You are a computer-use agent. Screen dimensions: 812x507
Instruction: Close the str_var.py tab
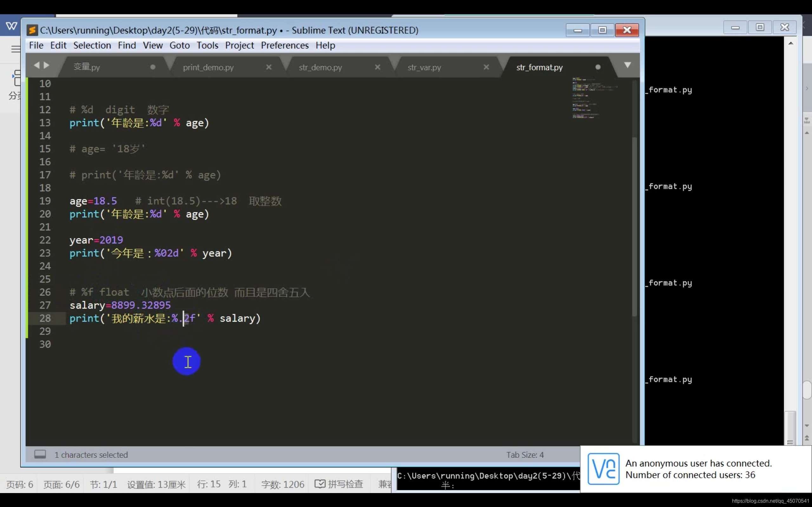pos(486,67)
